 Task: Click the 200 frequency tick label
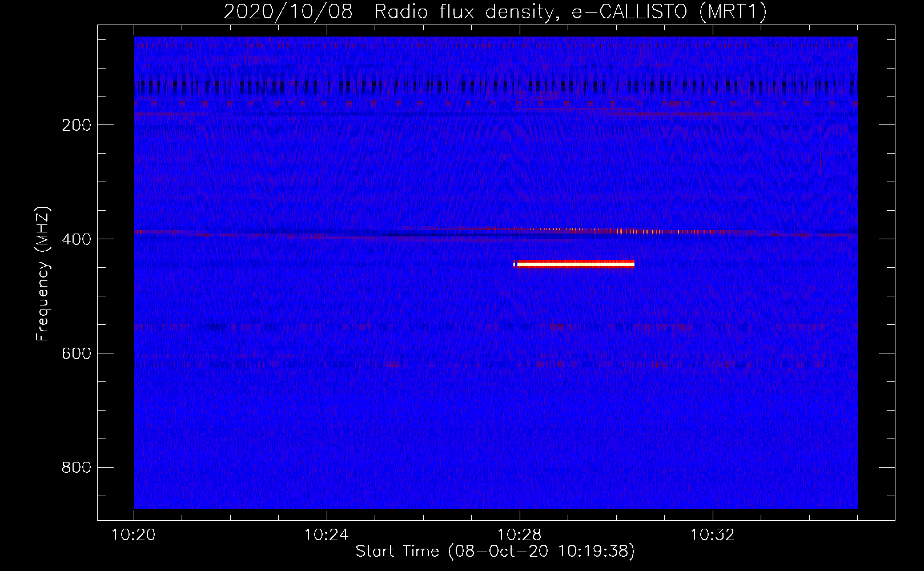click(x=77, y=125)
